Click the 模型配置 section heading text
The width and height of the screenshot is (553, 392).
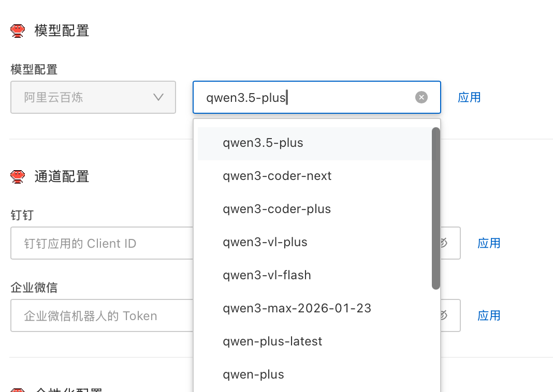(x=62, y=31)
